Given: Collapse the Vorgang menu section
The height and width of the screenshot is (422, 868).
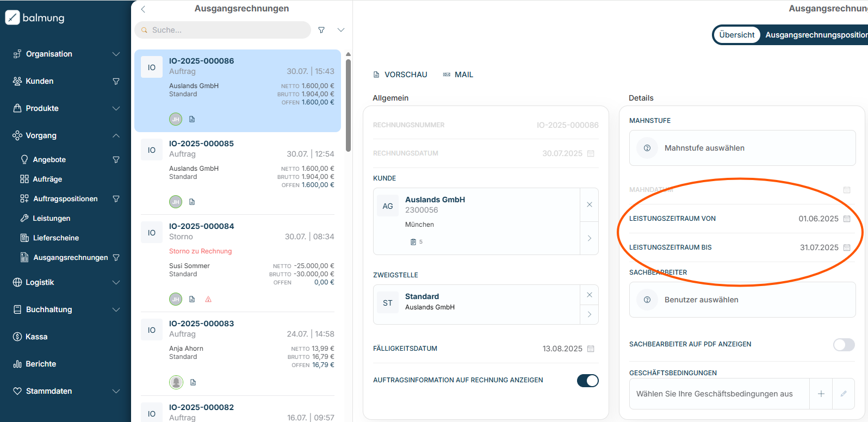Looking at the screenshot, I should point(116,135).
